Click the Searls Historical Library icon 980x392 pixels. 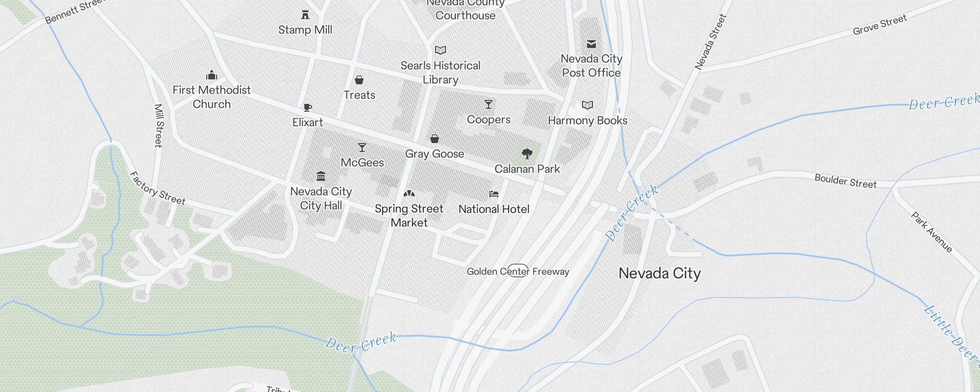(x=441, y=50)
